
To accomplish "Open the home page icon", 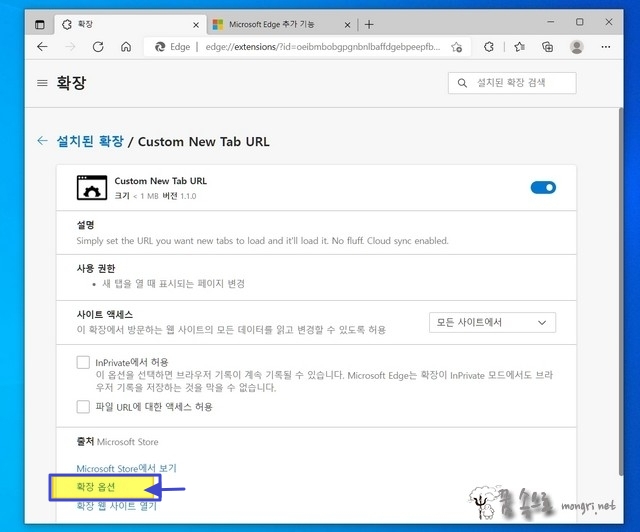I will (x=126, y=47).
